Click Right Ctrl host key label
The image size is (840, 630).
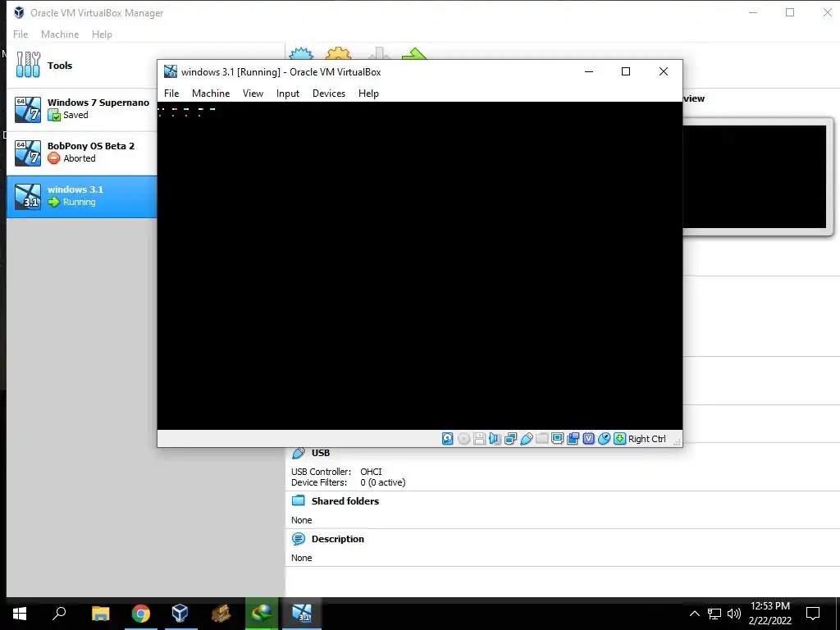click(646, 439)
